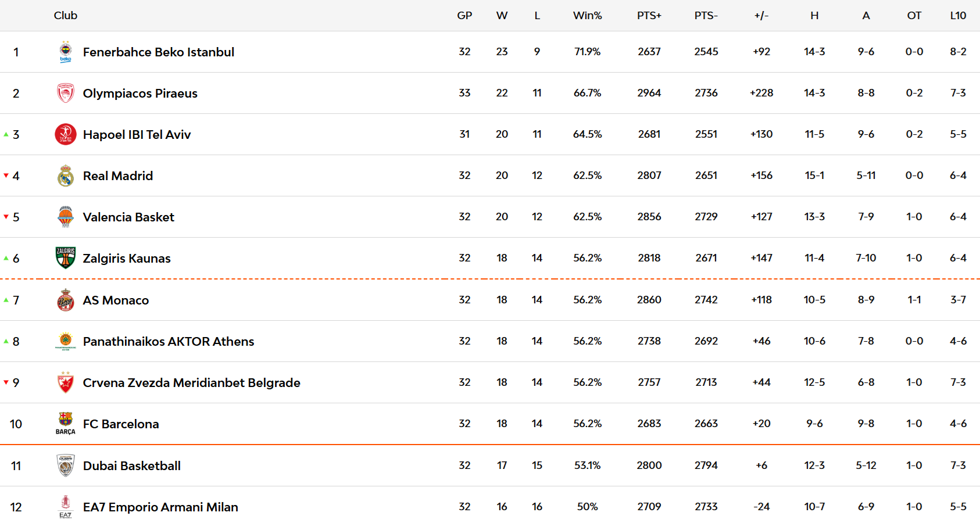Sort table by the PTS+ column header
The image size is (980, 523).
649,16
